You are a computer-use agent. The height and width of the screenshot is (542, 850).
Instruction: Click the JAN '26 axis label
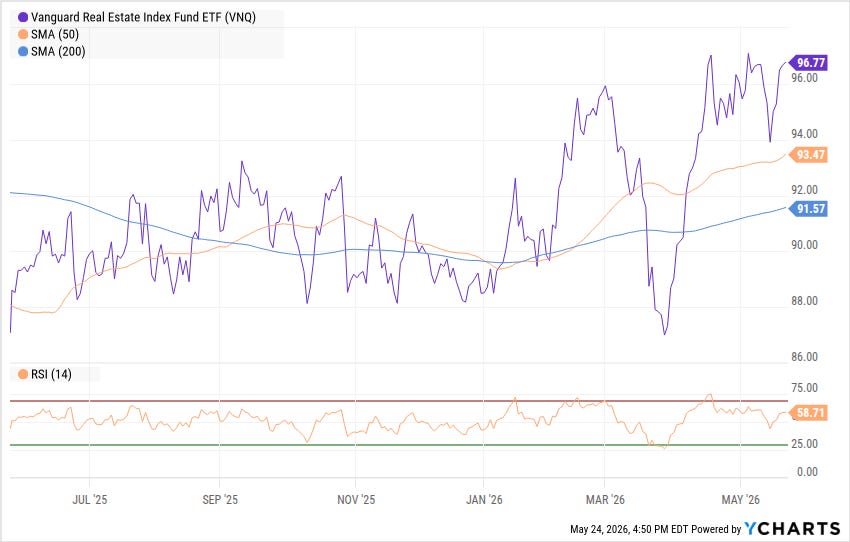[x=484, y=500]
